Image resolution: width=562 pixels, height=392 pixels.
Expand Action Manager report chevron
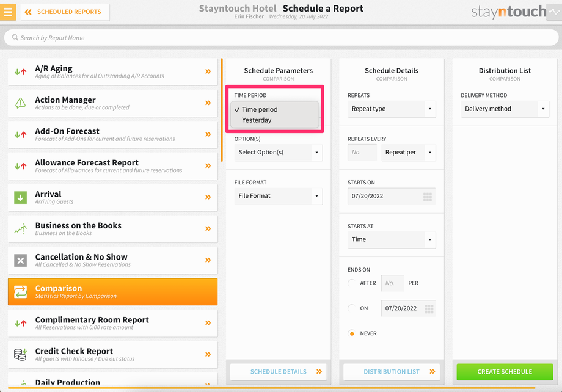coord(208,103)
